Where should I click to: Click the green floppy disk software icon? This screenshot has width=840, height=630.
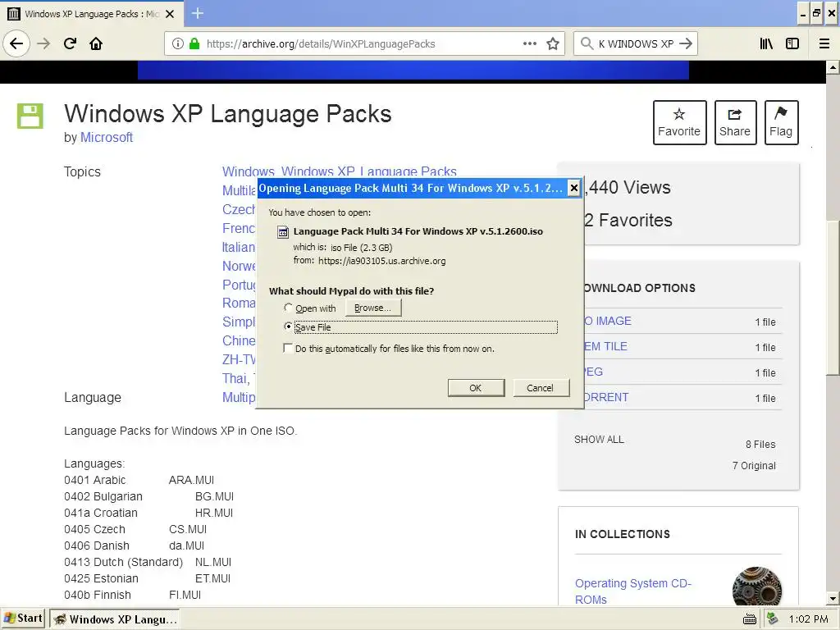click(30, 116)
